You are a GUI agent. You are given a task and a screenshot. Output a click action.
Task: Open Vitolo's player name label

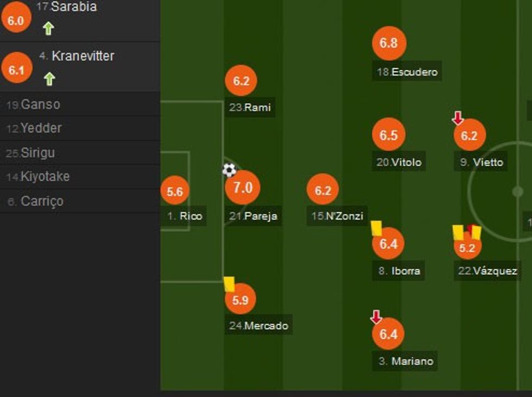400,162
